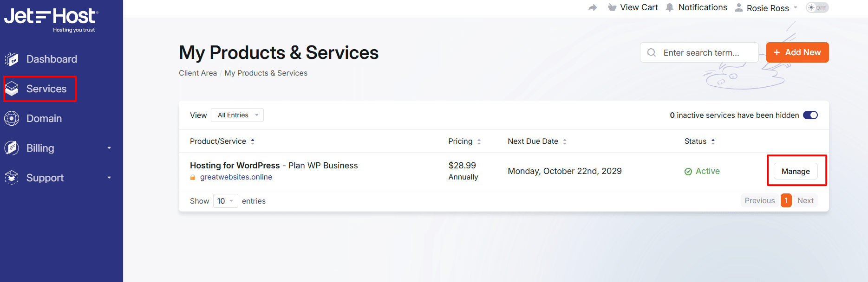Visit the greatwebsites.online link
This screenshot has width=868, height=282.
pyautogui.click(x=236, y=177)
